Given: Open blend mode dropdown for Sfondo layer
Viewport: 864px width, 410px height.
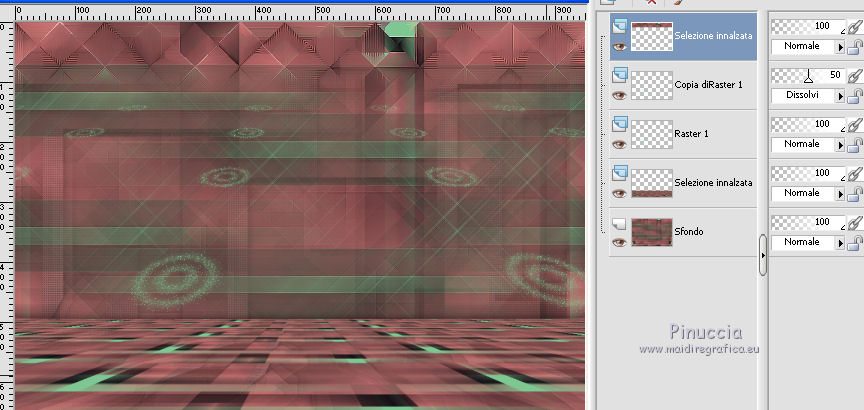Looking at the screenshot, I should [x=841, y=244].
